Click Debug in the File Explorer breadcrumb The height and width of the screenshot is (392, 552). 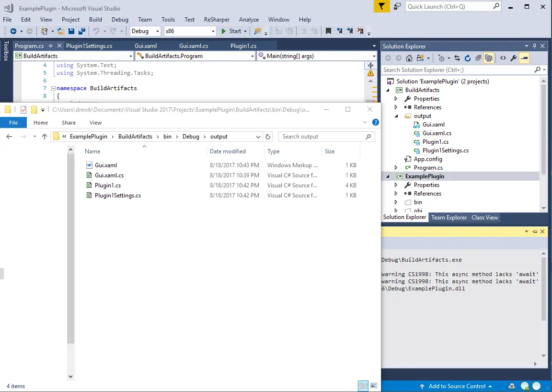(x=191, y=137)
